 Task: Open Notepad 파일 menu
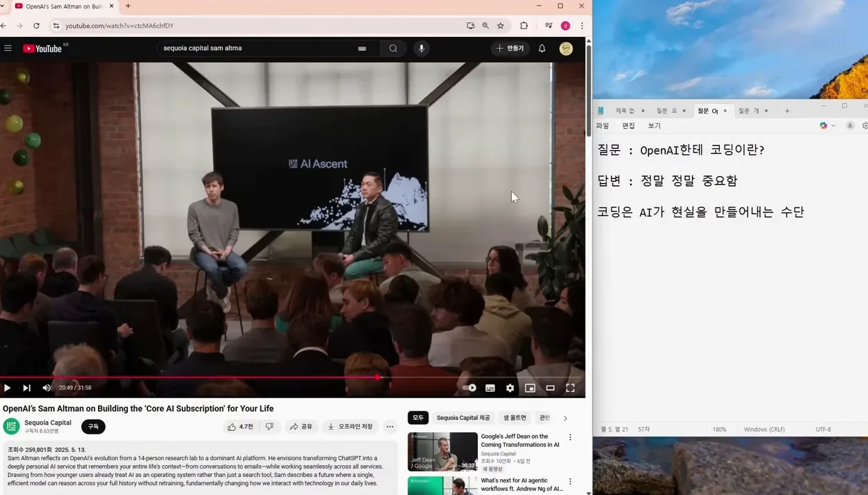click(602, 126)
